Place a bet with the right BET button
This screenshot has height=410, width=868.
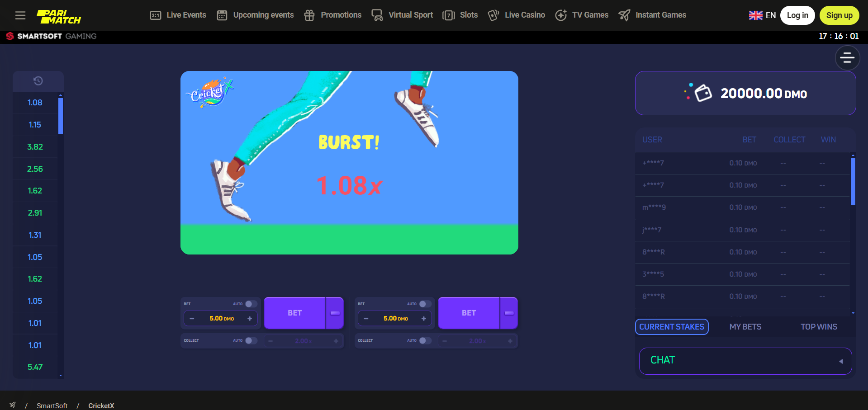point(469,313)
